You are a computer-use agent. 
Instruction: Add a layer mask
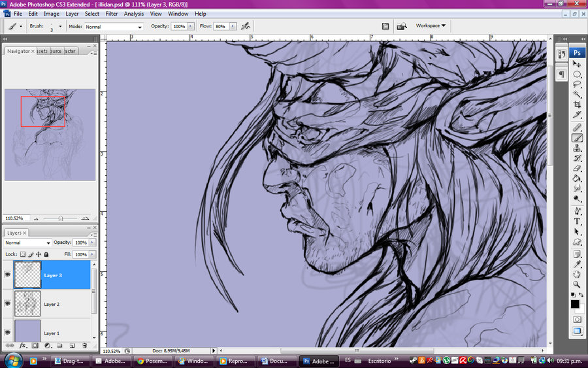pyautogui.click(x=35, y=346)
